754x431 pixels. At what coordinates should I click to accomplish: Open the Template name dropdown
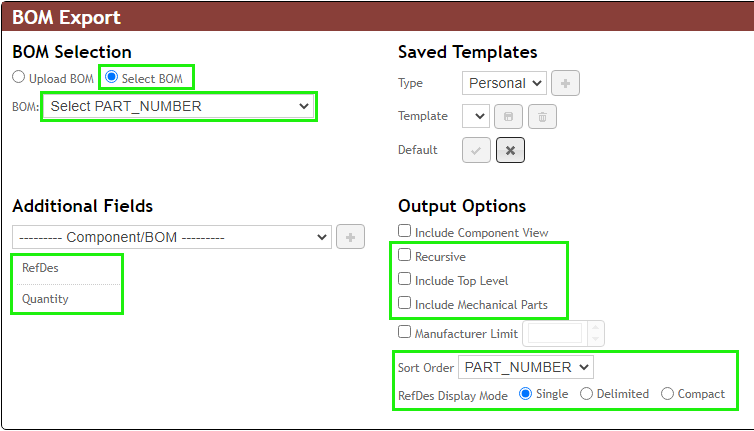pos(476,116)
